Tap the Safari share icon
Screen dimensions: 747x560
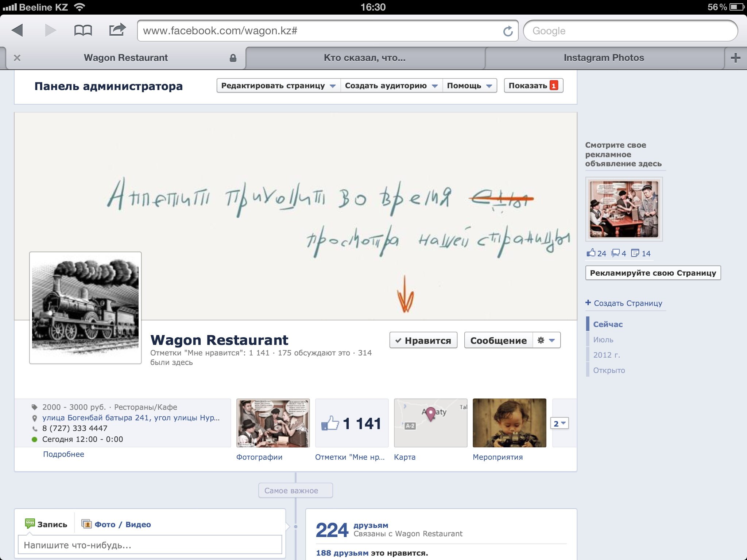pos(117,30)
